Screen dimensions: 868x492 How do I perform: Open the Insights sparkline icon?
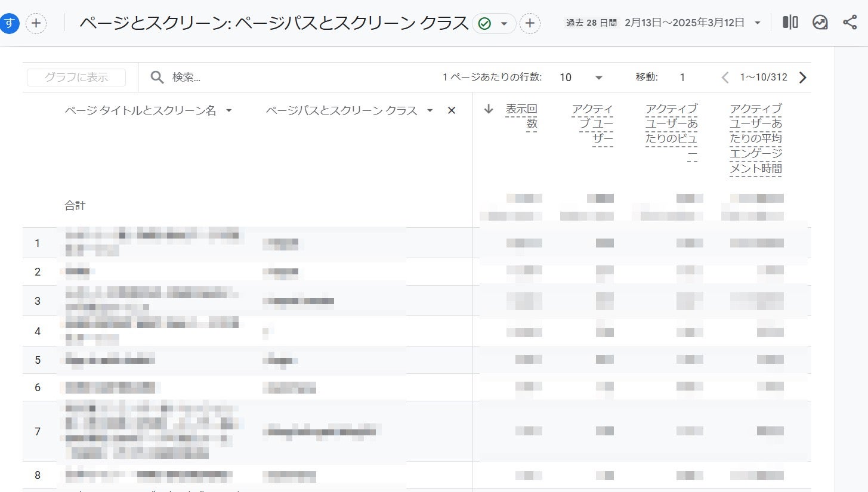pyautogui.click(x=820, y=23)
